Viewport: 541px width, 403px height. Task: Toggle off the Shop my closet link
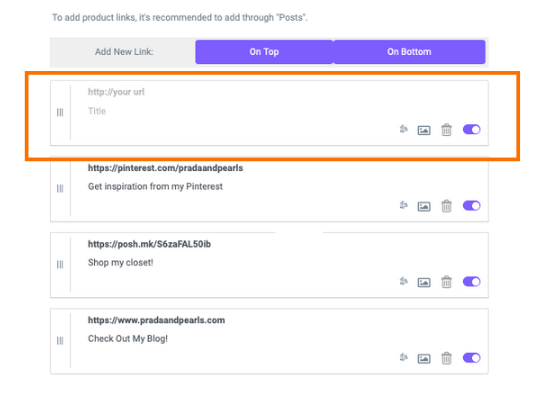pyautogui.click(x=471, y=282)
